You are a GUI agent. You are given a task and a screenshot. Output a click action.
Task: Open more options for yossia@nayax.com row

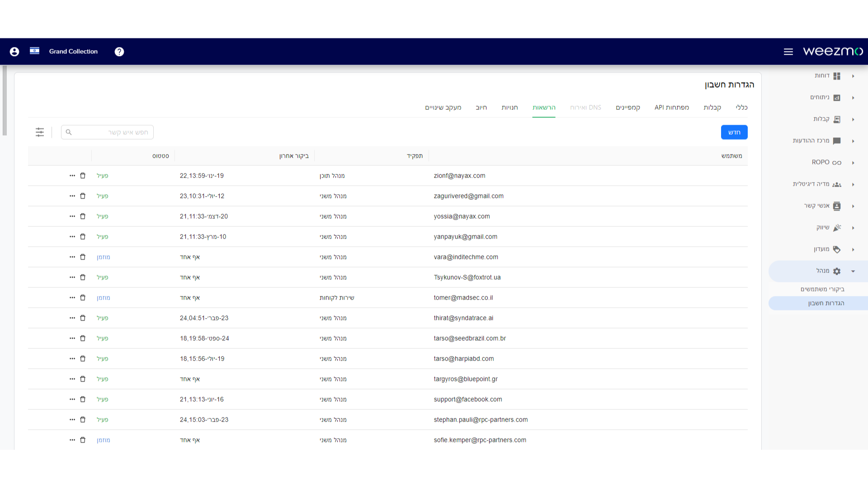[x=72, y=216]
